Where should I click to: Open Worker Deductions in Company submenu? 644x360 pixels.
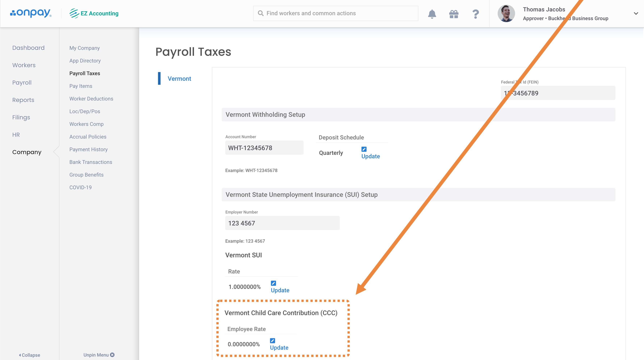(91, 99)
